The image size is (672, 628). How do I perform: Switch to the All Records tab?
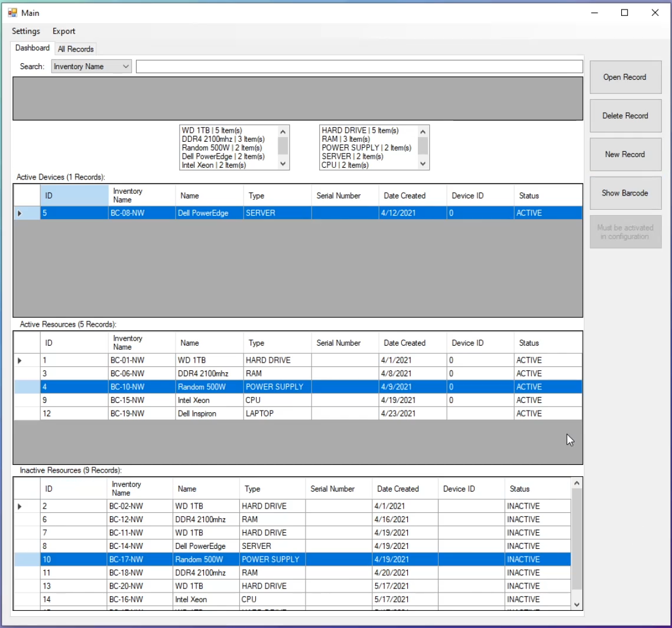76,49
